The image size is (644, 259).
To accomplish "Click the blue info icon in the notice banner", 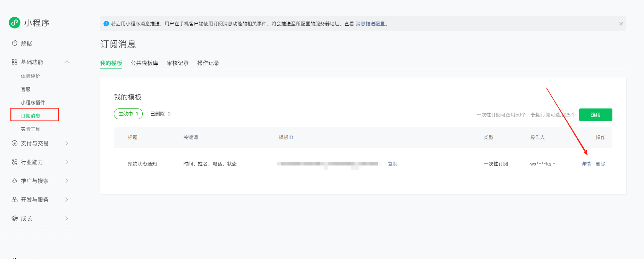I will tap(106, 24).
